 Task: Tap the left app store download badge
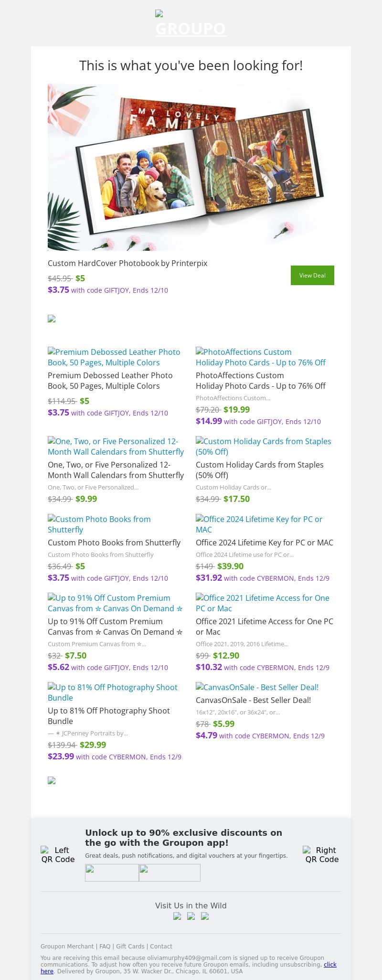(x=112, y=873)
